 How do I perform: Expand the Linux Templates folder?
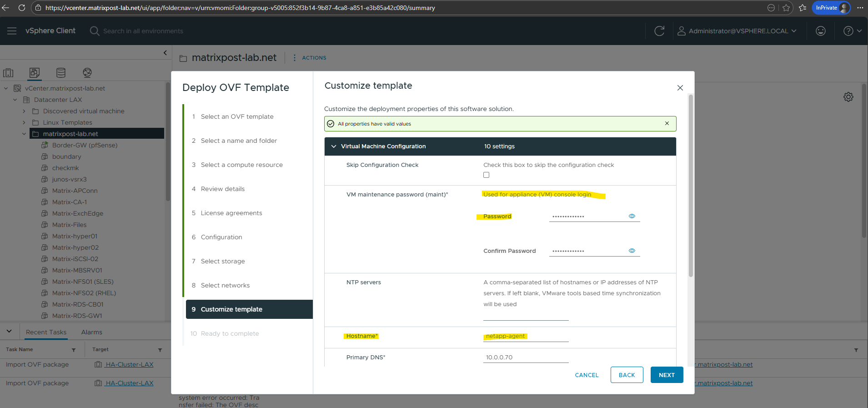point(24,122)
